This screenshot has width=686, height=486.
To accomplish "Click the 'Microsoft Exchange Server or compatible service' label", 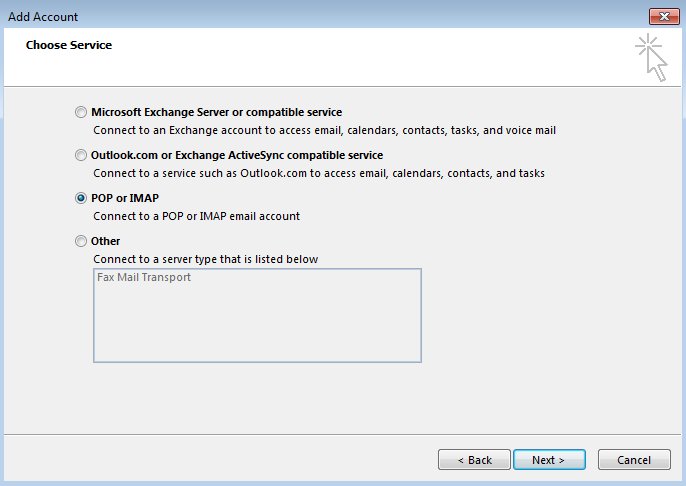I will click(216, 112).
